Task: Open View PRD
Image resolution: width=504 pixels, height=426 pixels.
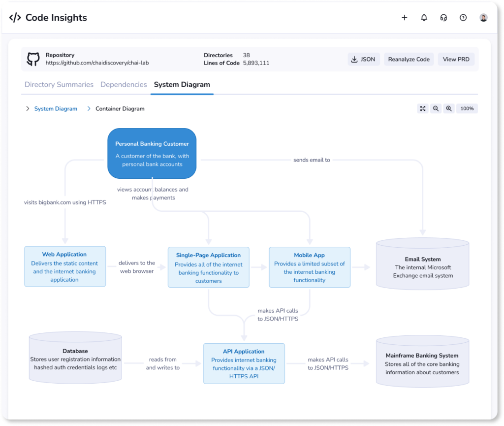Action: point(456,59)
